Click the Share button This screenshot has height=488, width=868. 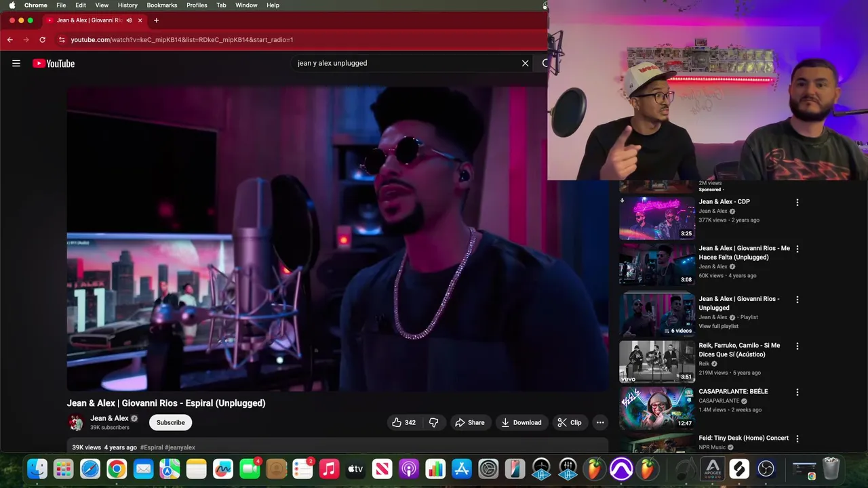(x=470, y=422)
